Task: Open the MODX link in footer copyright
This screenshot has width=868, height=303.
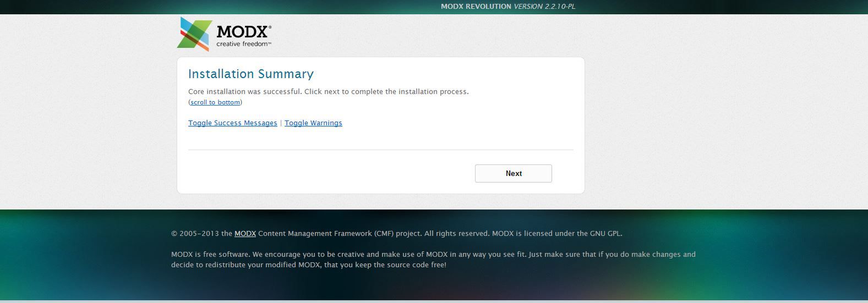Action: tap(245, 233)
